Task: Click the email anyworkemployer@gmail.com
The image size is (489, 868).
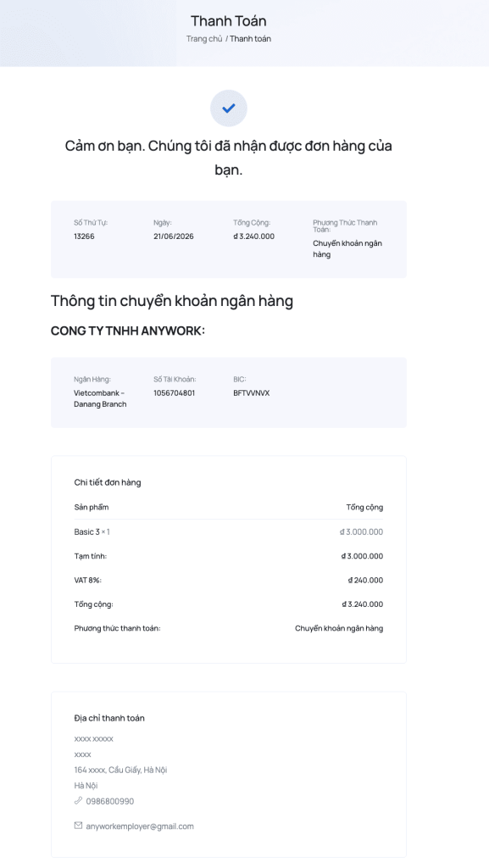Action: click(x=140, y=826)
